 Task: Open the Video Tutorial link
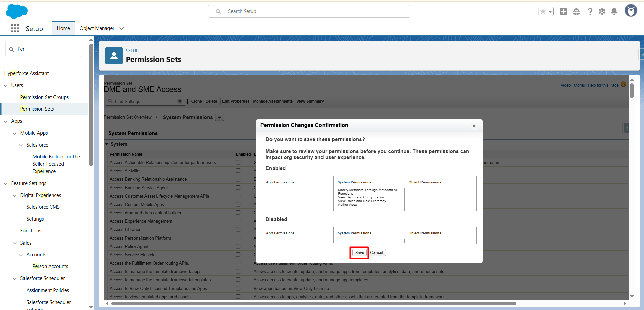click(x=573, y=85)
